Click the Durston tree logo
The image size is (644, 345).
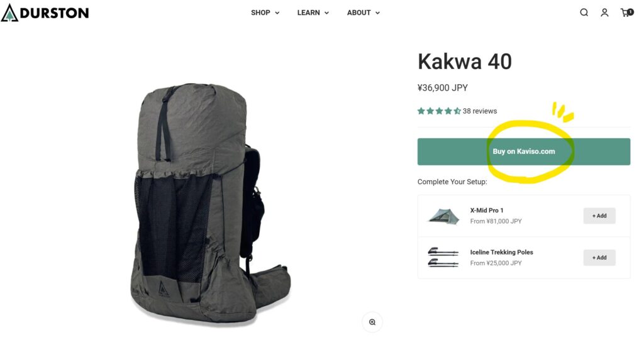click(9, 13)
